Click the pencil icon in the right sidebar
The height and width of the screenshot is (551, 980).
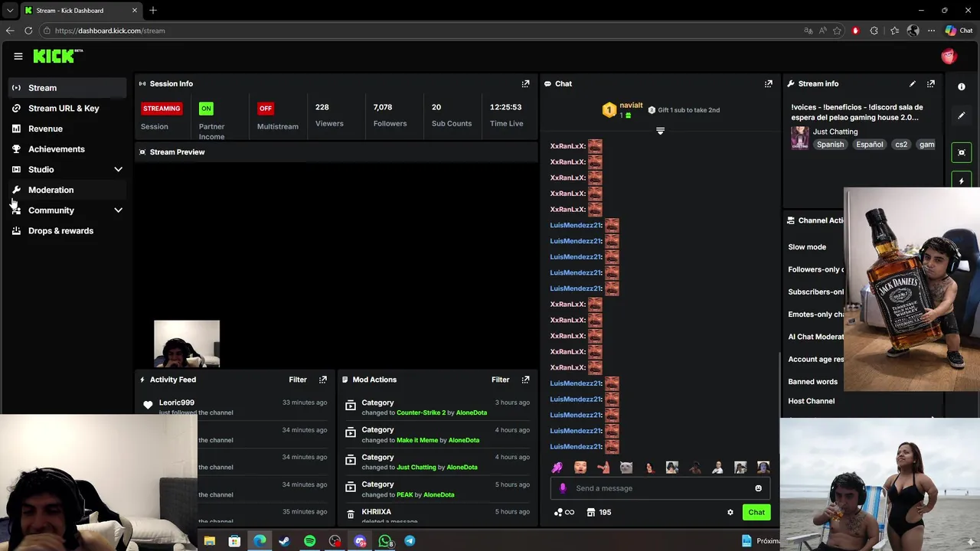[962, 116]
